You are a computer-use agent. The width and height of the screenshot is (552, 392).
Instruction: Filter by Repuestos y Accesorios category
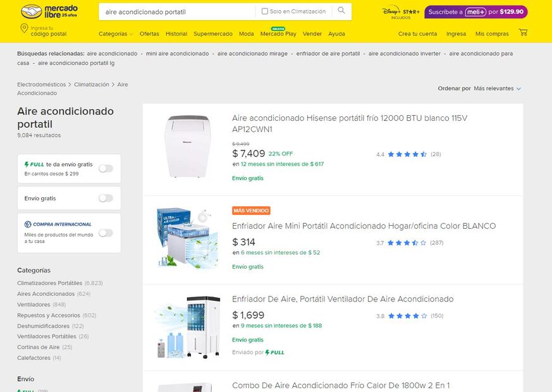(x=49, y=315)
